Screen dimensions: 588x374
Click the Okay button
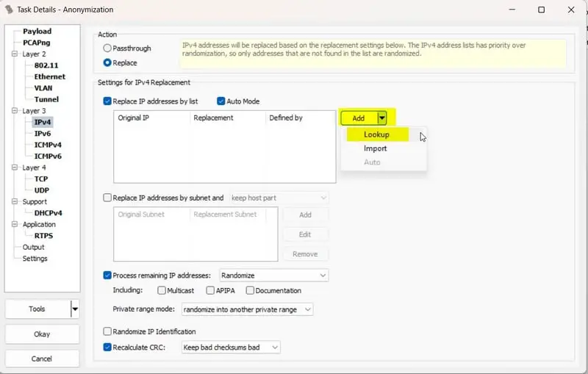[x=42, y=334]
